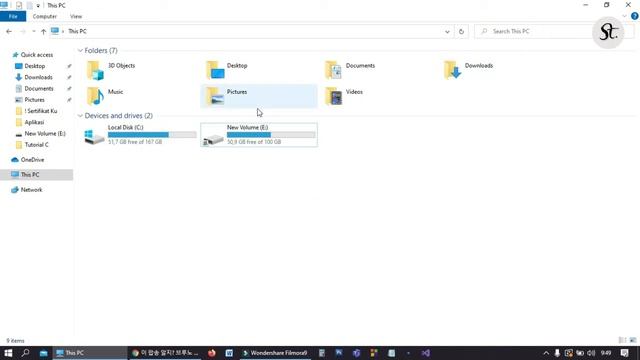Go up one level with up arrow

pyautogui.click(x=43, y=31)
